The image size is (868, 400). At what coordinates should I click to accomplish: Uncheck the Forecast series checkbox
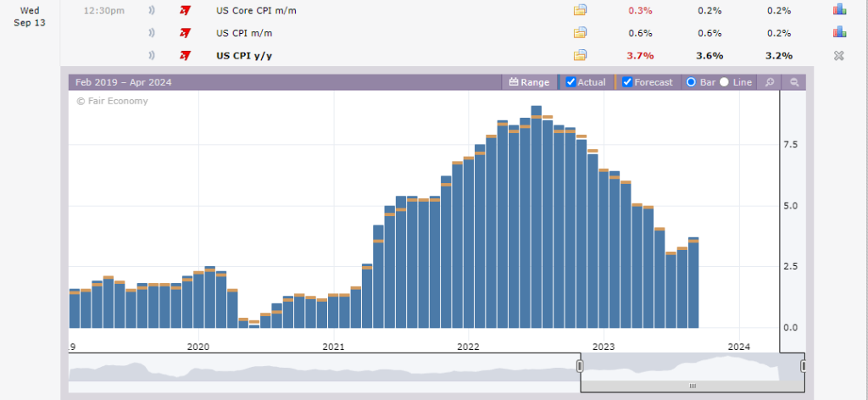click(627, 82)
